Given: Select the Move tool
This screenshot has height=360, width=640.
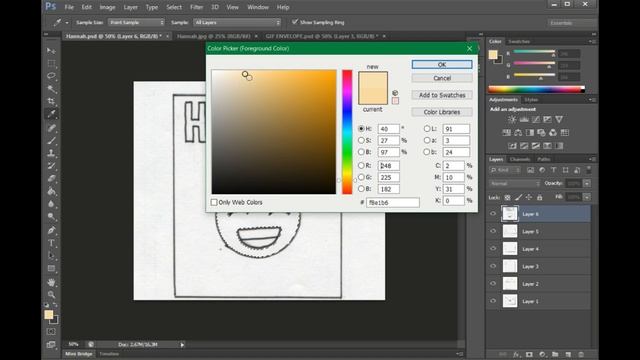Looking at the screenshot, I should click(51, 51).
